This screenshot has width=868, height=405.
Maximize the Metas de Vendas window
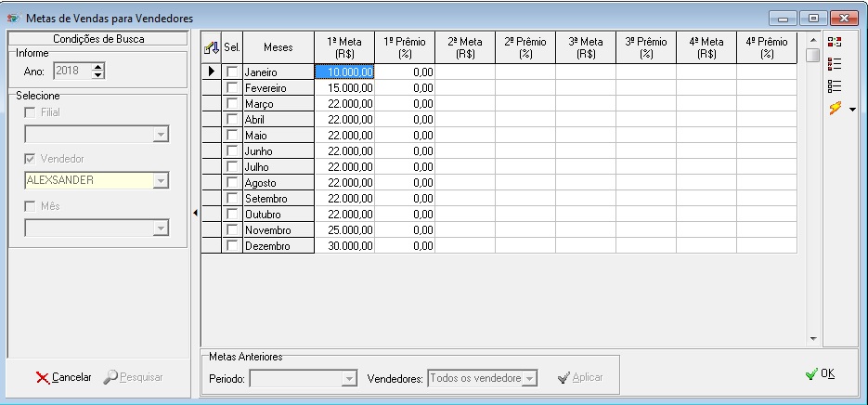pyautogui.click(x=813, y=19)
